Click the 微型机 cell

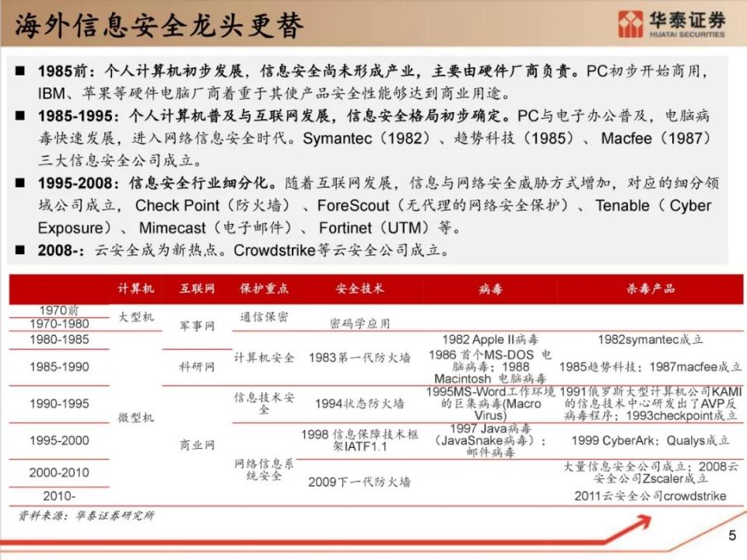click(x=135, y=418)
